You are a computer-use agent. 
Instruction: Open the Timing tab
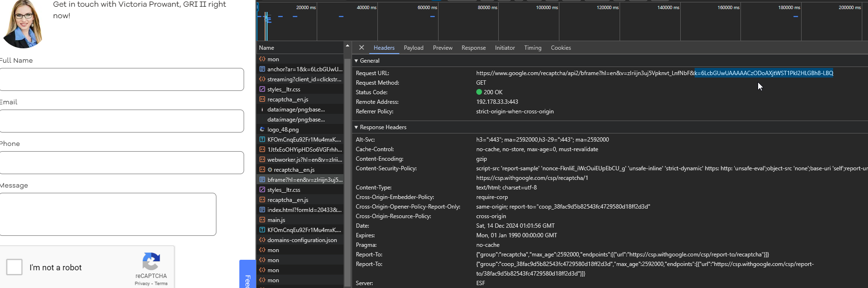click(533, 48)
